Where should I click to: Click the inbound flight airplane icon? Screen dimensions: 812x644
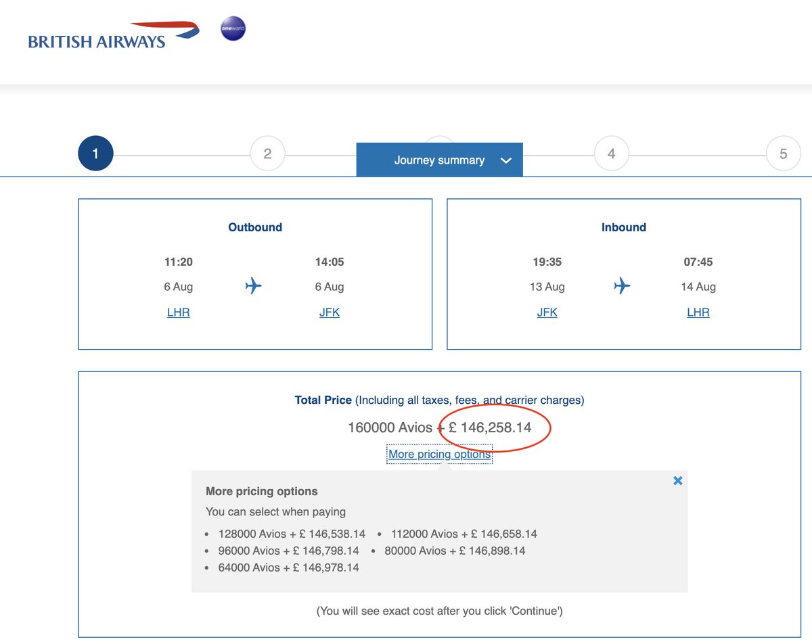pyautogui.click(x=621, y=286)
